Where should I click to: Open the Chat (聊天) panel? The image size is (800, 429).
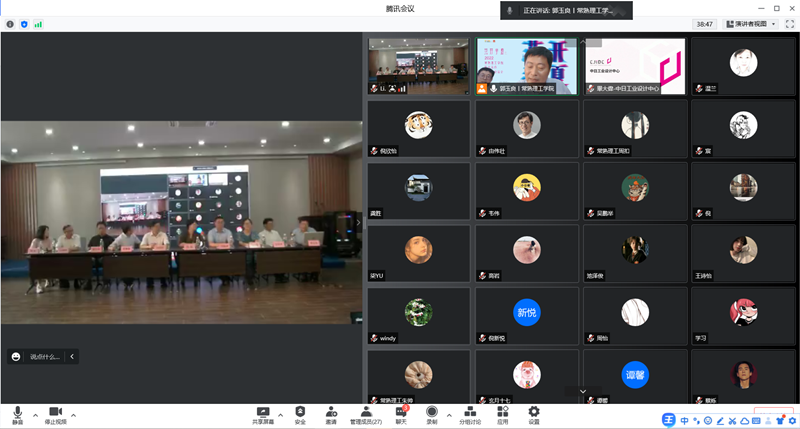[401, 415]
